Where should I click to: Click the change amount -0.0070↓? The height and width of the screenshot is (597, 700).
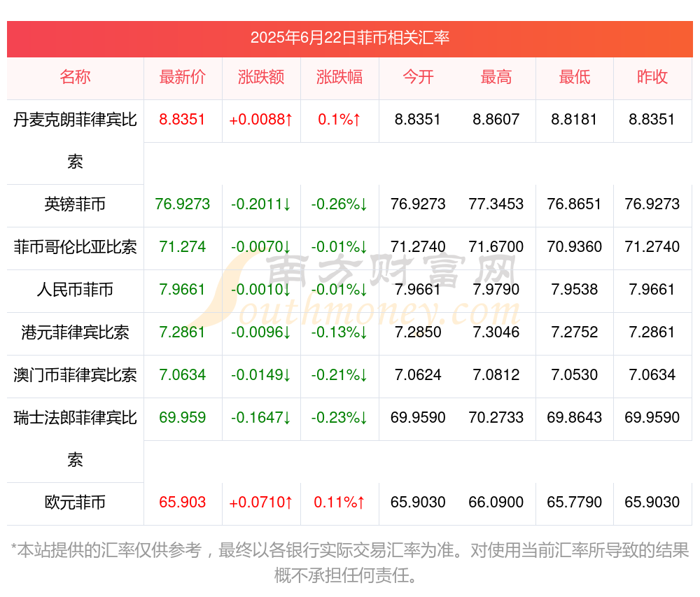(261, 246)
